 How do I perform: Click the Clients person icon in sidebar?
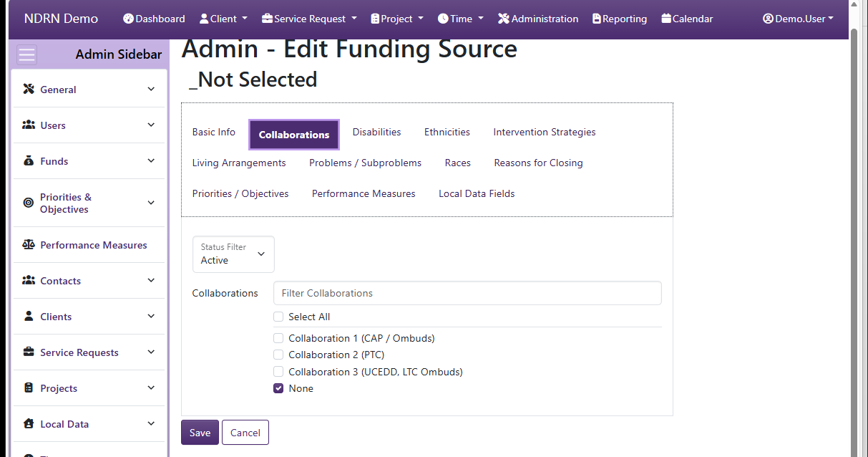[29, 316]
